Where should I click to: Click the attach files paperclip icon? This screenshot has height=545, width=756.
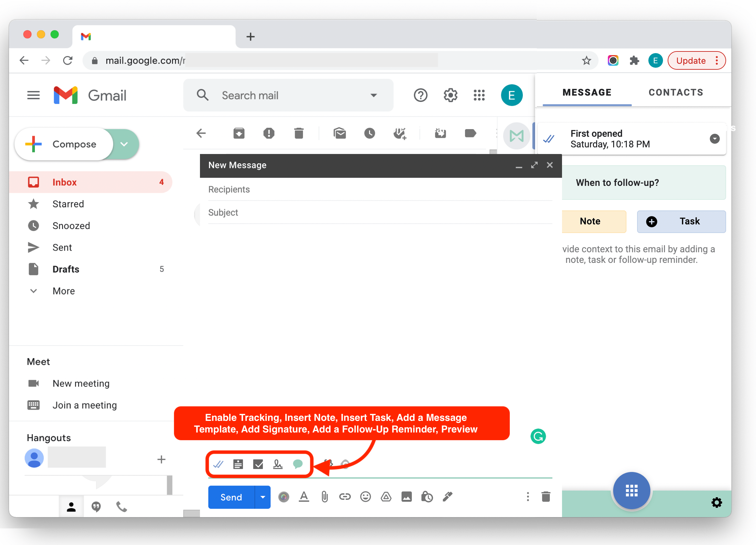click(x=324, y=497)
